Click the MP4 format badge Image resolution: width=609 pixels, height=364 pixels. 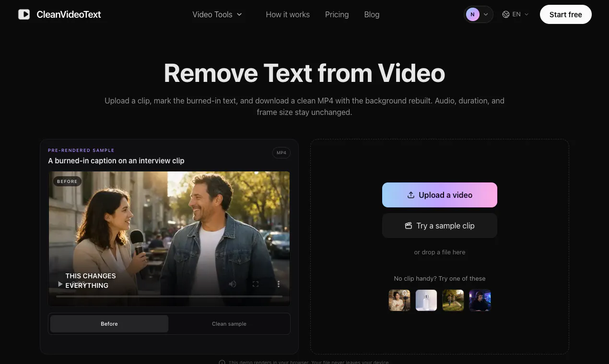(x=281, y=153)
